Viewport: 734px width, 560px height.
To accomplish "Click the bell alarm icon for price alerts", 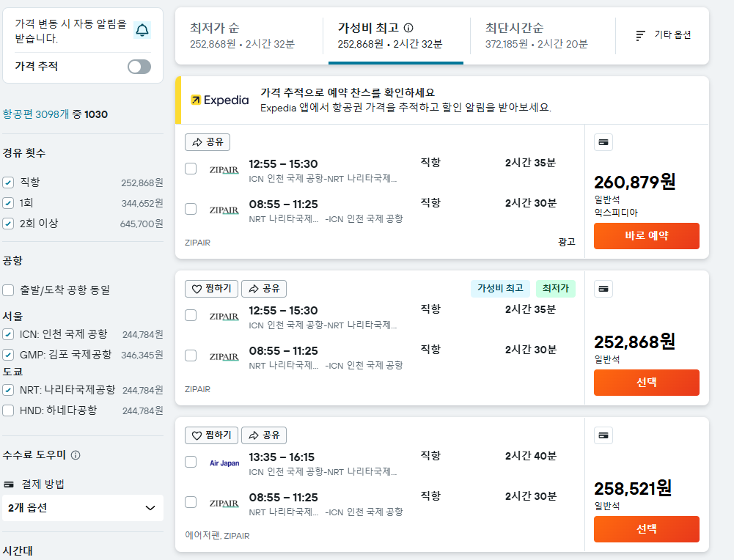I will [x=143, y=32].
